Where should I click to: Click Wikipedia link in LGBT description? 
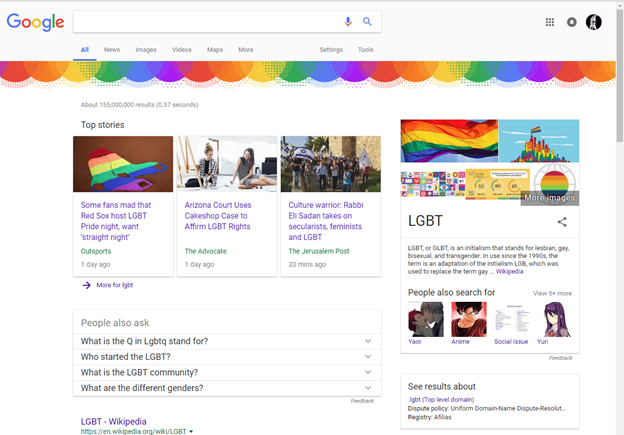[509, 271]
